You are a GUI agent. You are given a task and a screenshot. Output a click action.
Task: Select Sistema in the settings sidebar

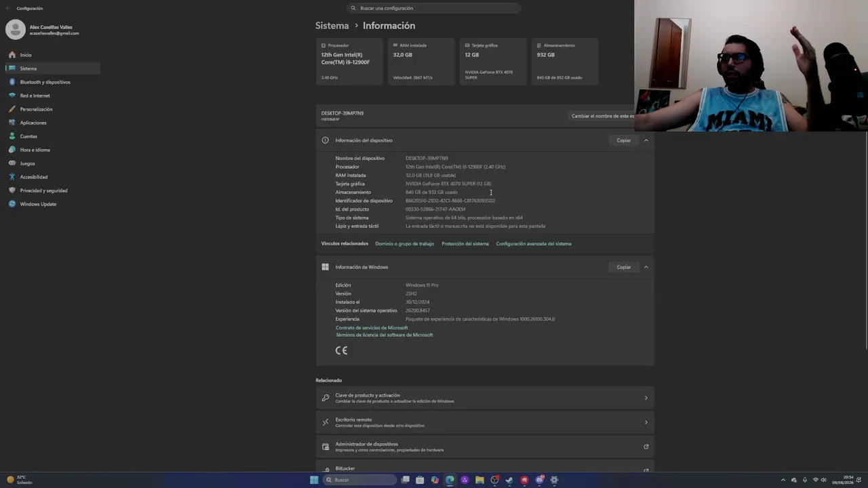[x=53, y=68]
